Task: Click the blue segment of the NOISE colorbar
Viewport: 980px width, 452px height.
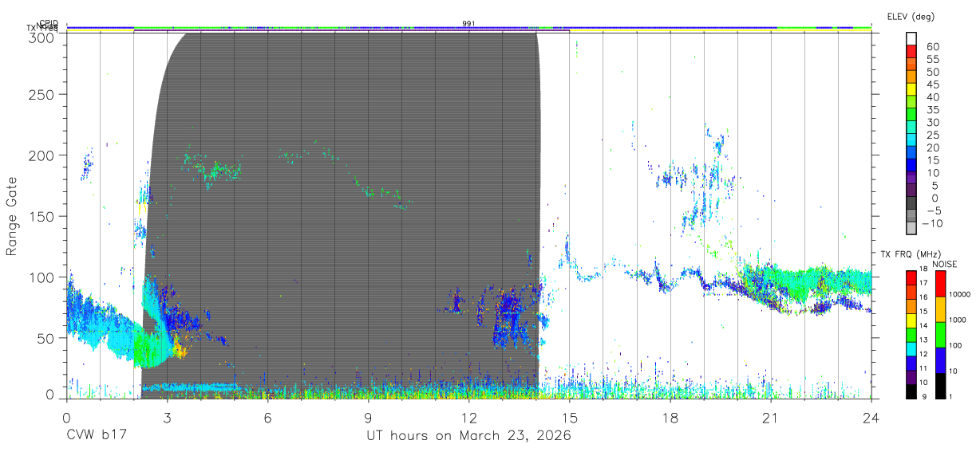Action: (940, 360)
